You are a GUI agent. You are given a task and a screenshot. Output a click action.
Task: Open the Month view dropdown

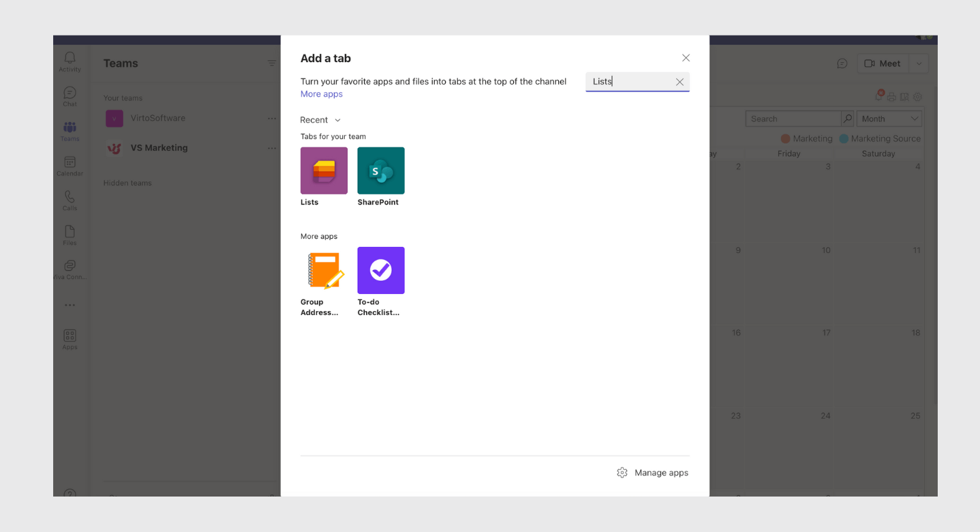pos(889,118)
